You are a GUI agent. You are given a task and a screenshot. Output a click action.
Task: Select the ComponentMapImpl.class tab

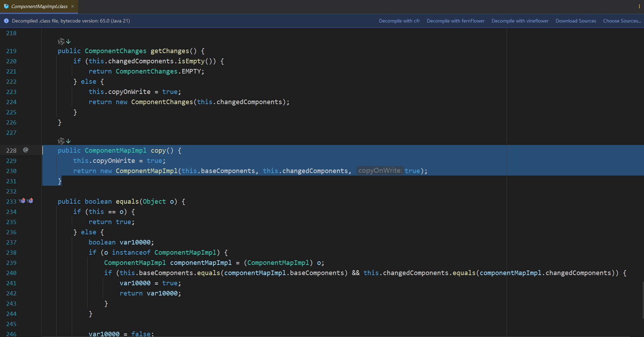pyautogui.click(x=39, y=6)
